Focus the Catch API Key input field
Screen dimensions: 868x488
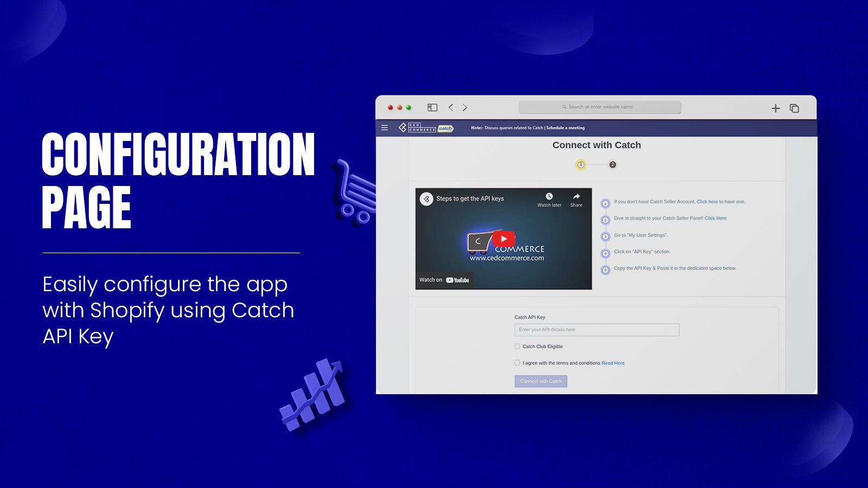(597, 330)
